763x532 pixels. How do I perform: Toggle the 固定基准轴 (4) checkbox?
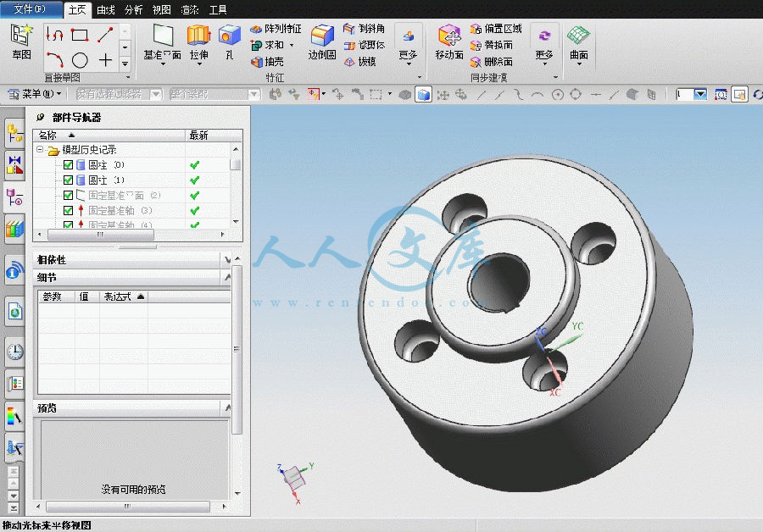click(x=68, y=224)
